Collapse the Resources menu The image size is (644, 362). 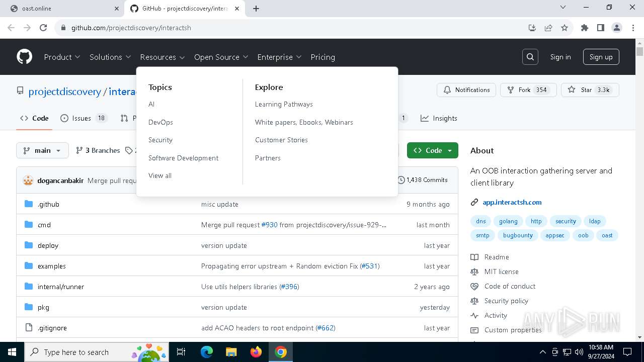[163, 57]
